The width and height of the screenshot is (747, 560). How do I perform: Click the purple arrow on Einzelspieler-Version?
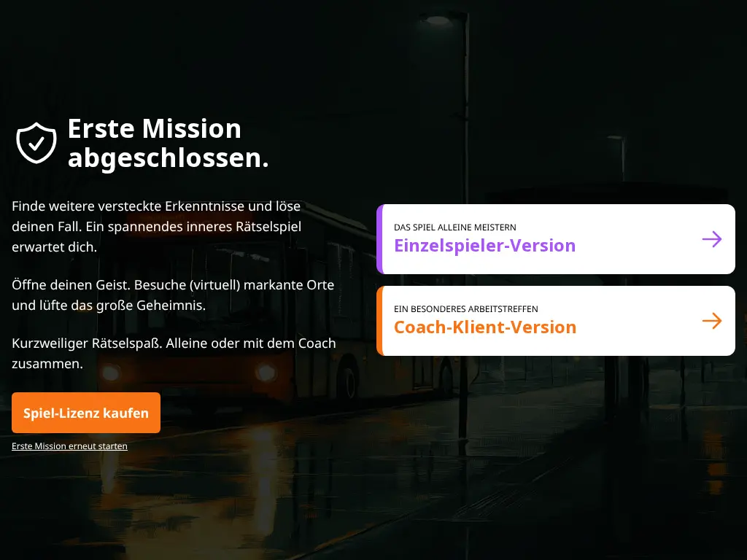click(711, 239)
